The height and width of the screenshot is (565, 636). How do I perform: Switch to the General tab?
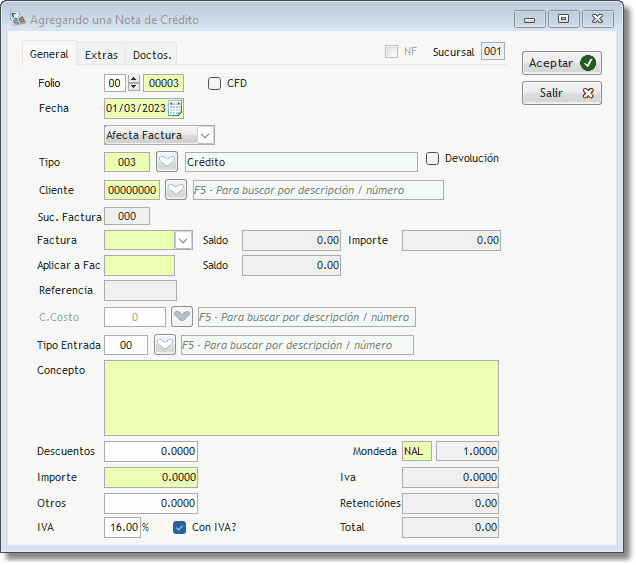point(49,54)
